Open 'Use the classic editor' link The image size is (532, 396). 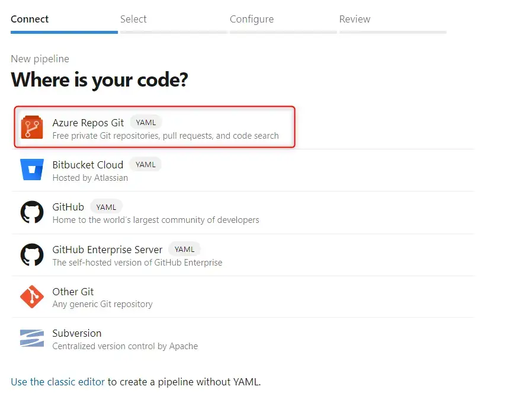pos(57,382)
